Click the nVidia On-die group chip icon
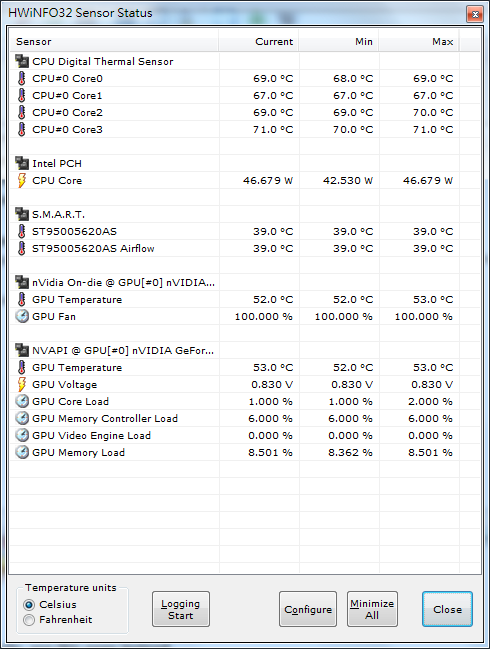This screenshot has height=649, width=490. tap(22, 282)
